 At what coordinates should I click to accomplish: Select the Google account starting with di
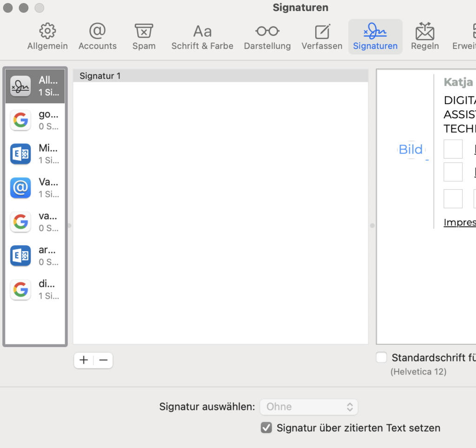click(x=35, y=290)
